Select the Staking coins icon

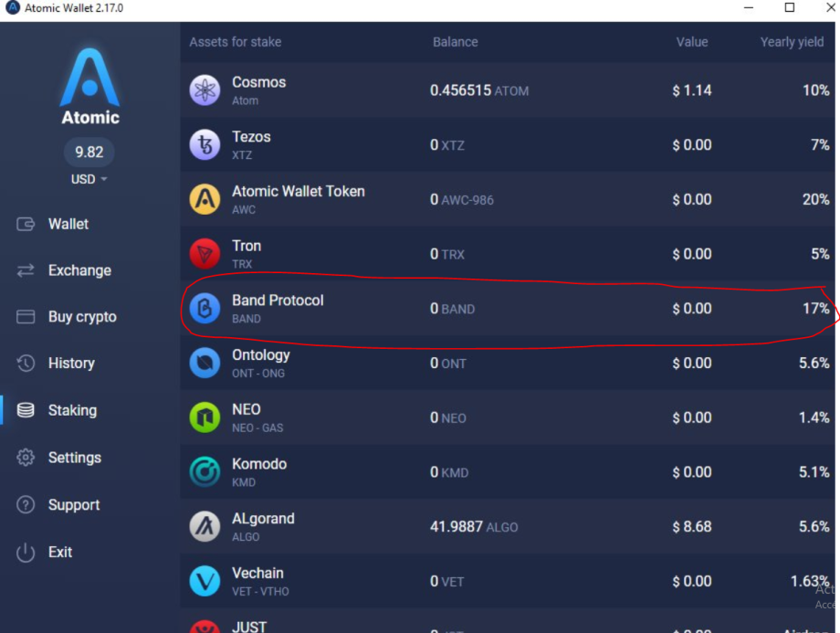coord(26,410)
